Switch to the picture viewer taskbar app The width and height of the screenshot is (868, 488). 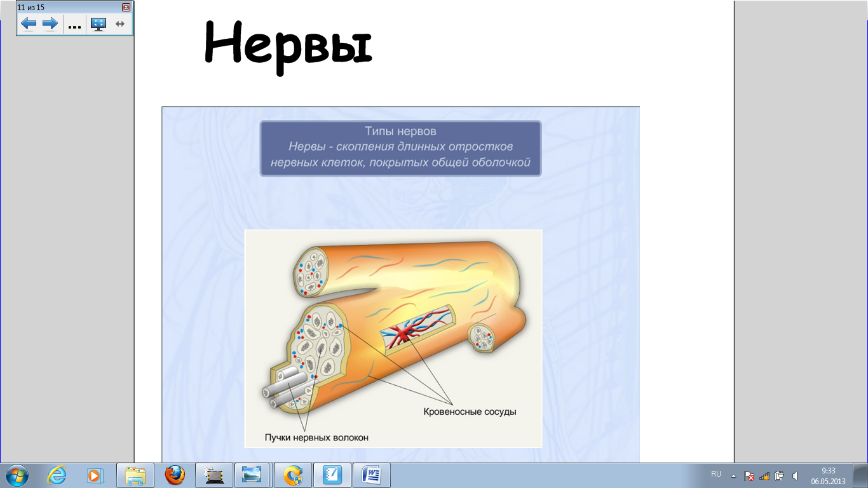(254, 475)
